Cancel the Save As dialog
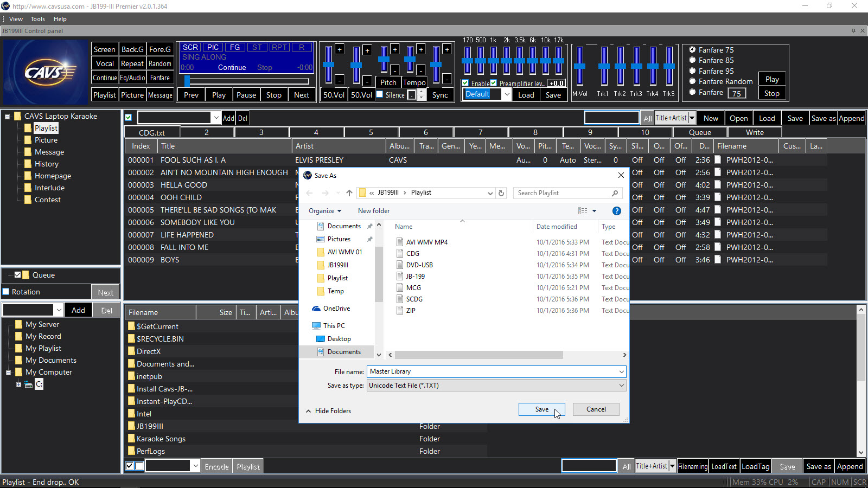The height and width of the screenshot is (488, 868). tap(596, 409)
